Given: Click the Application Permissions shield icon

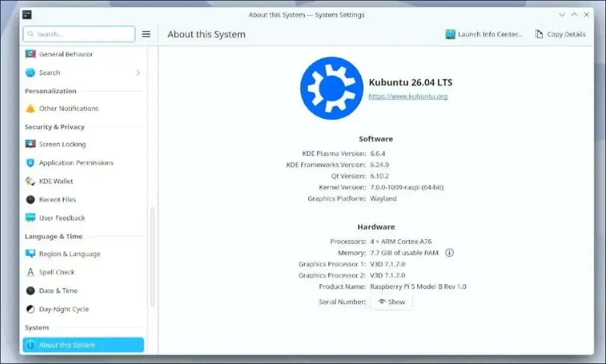Looking at the screenshot, I should point(30,163).
